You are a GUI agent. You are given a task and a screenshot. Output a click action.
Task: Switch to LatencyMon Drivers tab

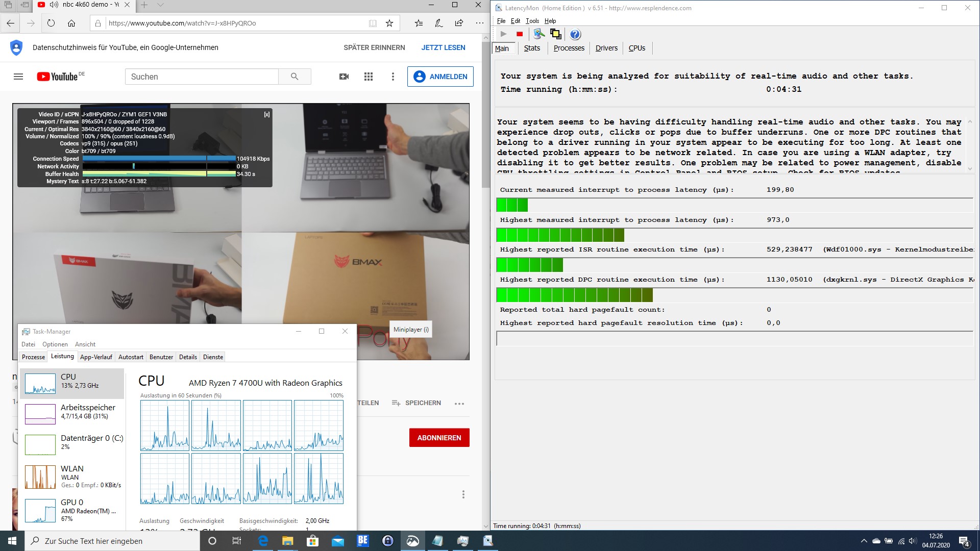coord(606,48)
